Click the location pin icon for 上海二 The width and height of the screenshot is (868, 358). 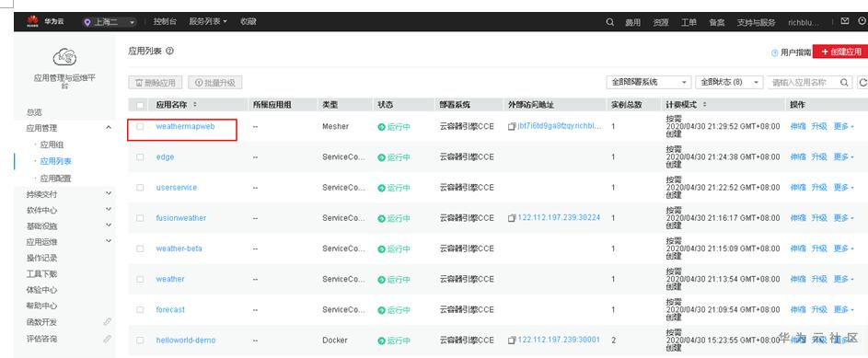pyautogui.click(x=87, y=22)
